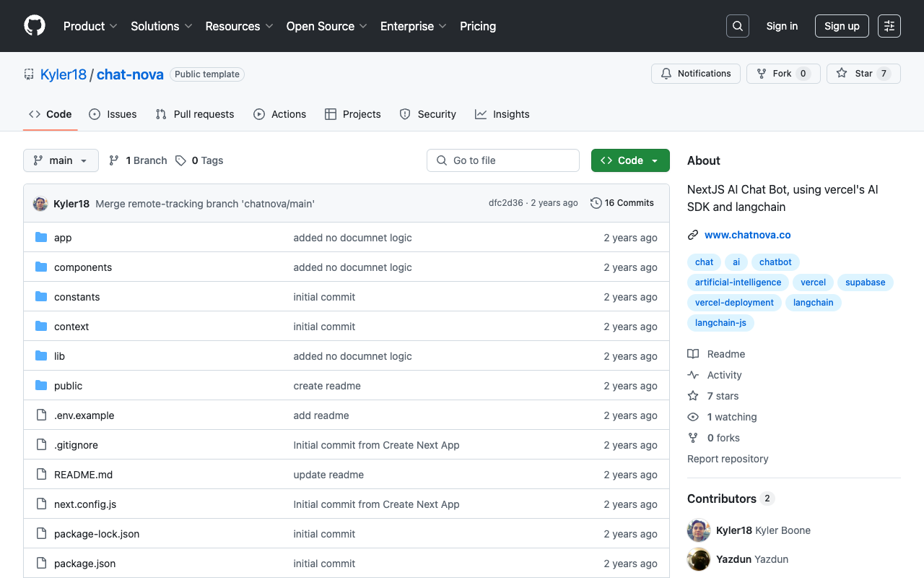Open the Pricing page

point(478,26)
